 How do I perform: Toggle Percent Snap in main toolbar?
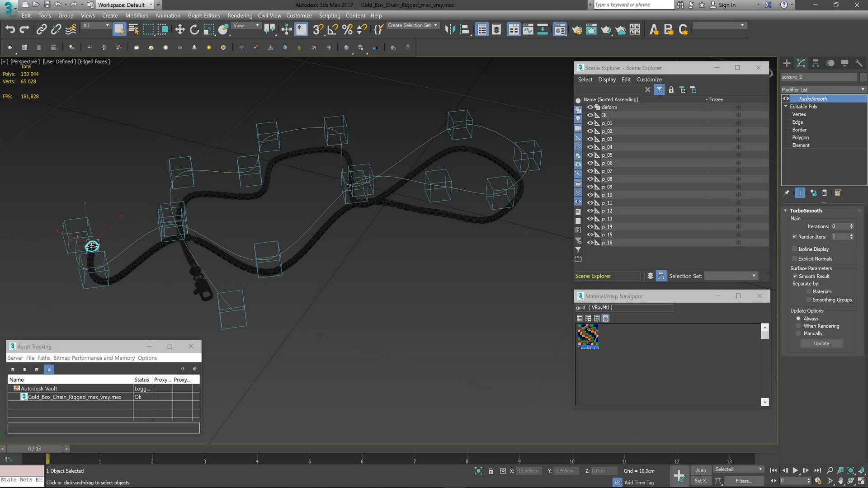pos(347,30)
